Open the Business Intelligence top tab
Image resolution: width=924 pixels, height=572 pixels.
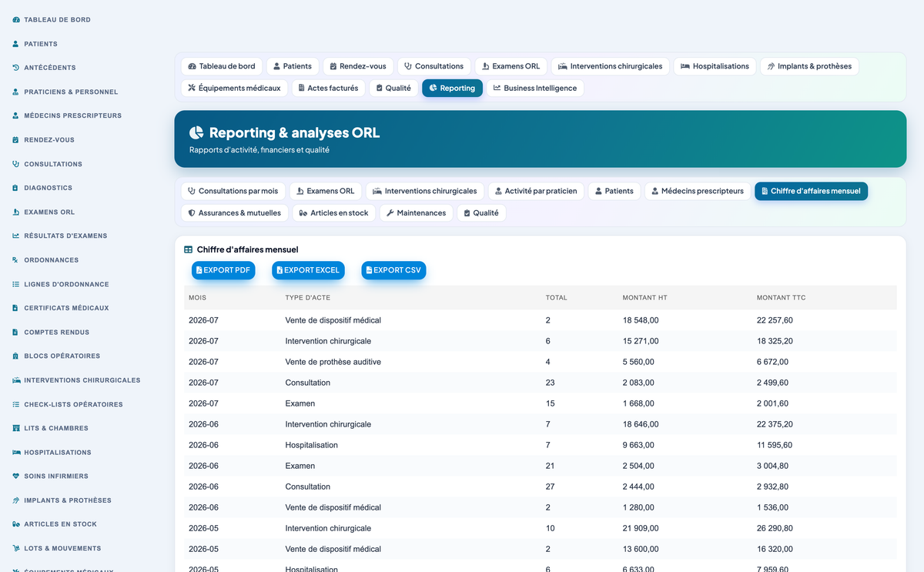(535, 89)
